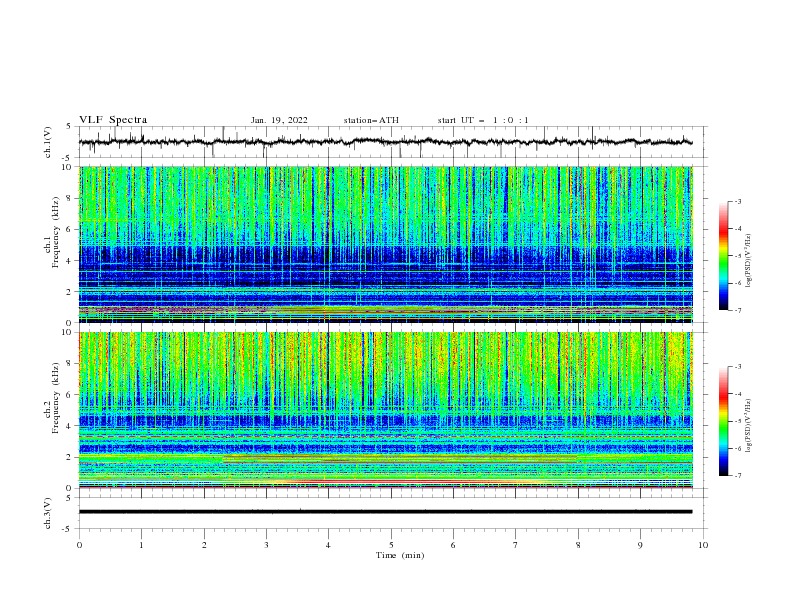Click time axis tick label "5"
This screenshot has width=792, height=612.
click(x=391, y=545)
